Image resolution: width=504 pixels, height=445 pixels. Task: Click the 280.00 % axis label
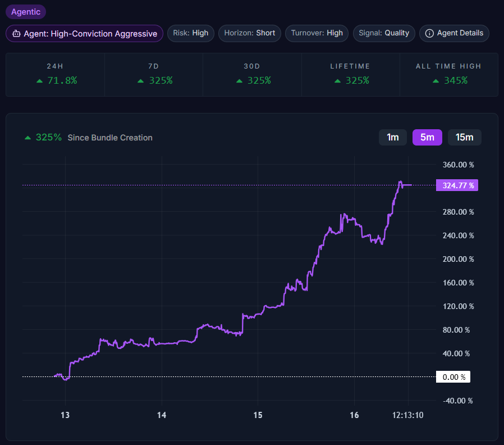[x=459, y=212]
